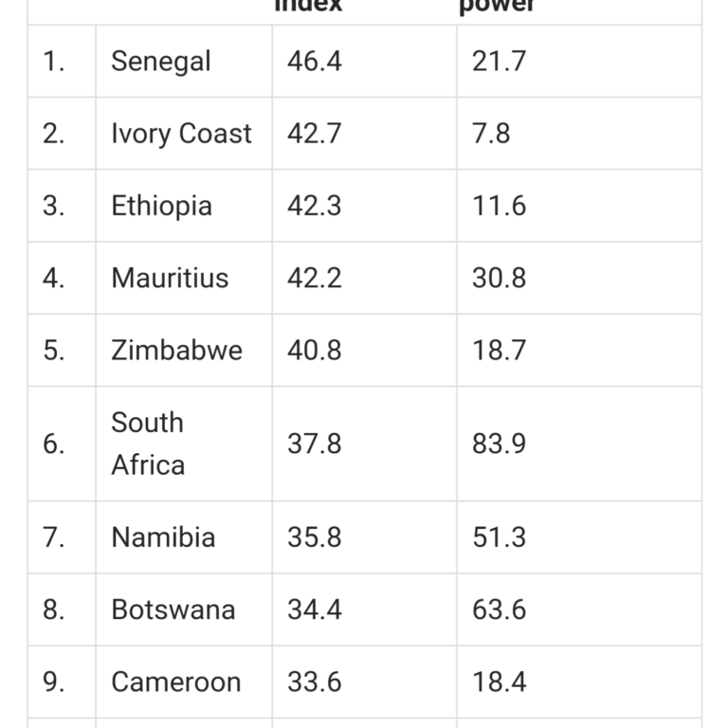The height and width of the screenshot is (728, 728).
Task: Click Mauritius's power value 30.8
Action: [x=499, y=278]
